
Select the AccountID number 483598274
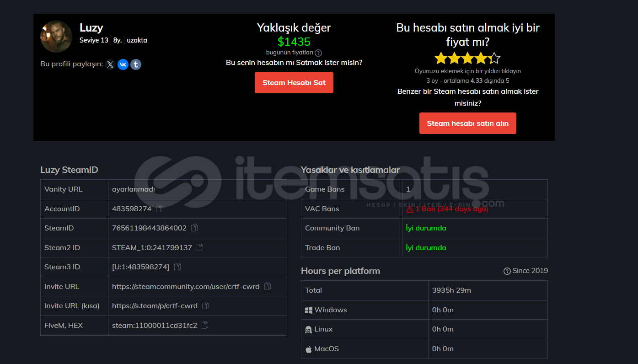pos(132,209)
